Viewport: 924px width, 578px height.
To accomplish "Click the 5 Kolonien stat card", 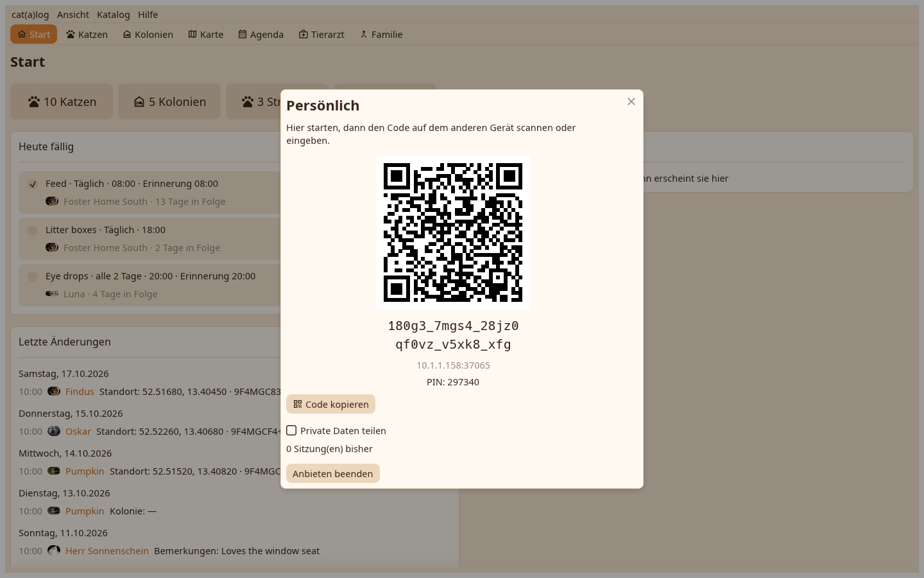I will pos(169,101).
